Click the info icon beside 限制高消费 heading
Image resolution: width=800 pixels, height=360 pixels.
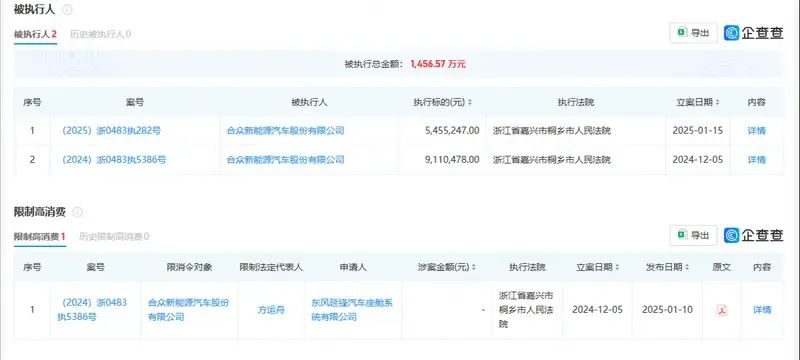[77, 212]
